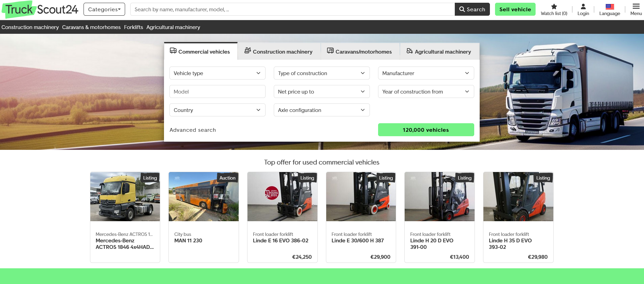Switch to Caravans/motorhomes tab

coord(360,52)
